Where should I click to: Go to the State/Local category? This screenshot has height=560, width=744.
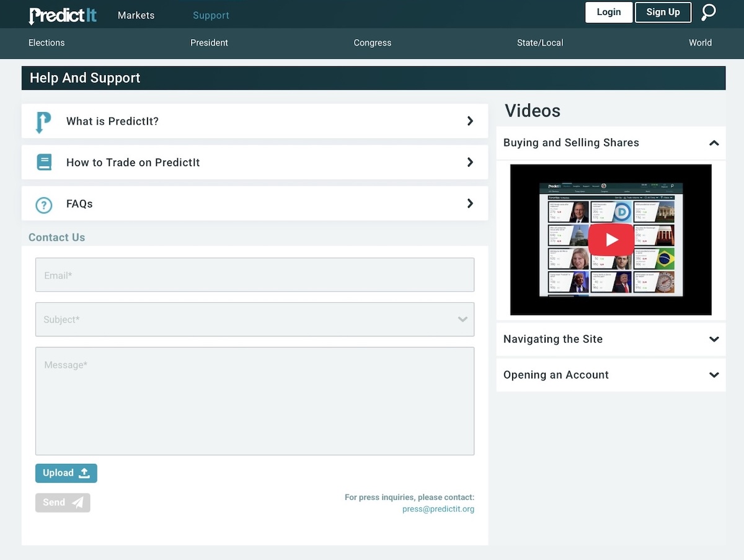click(540, 43)
